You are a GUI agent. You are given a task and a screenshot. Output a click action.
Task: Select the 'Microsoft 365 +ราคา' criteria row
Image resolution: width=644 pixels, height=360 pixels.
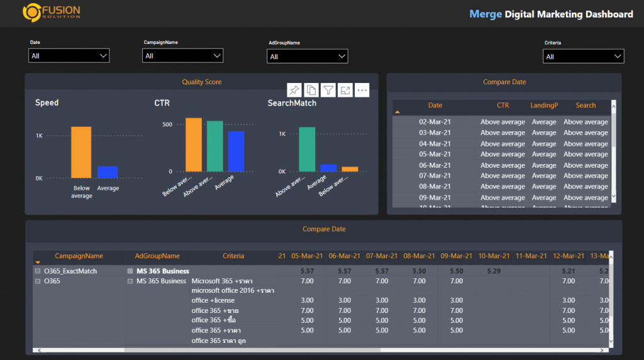tap(222, 281)
